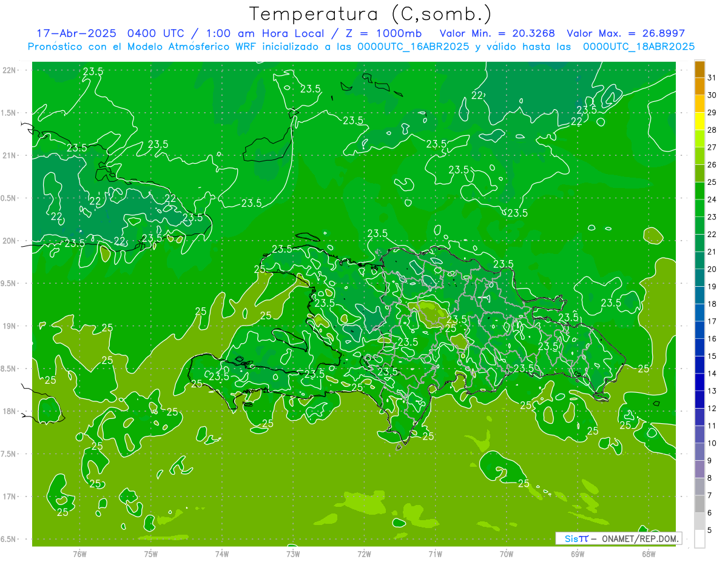Pick dark blue swatch between 13 and 14
Image resolution: width=728 pixels, height=562 pixels.
[699, 382]
